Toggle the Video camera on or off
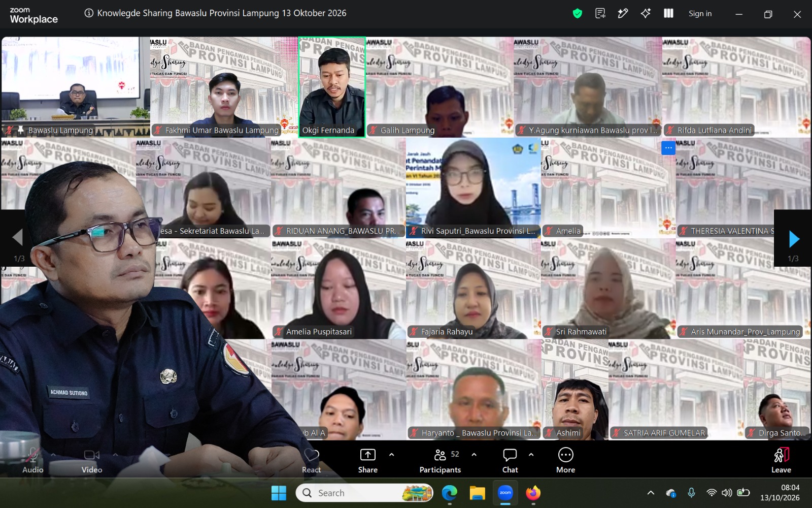 (92, 461)
